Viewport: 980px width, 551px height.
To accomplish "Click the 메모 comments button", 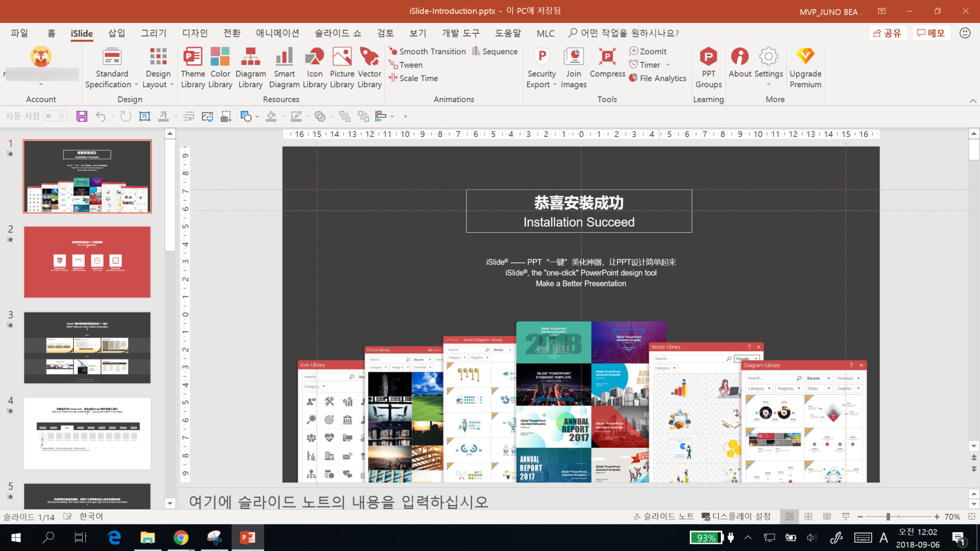I will tap(931, 33).
